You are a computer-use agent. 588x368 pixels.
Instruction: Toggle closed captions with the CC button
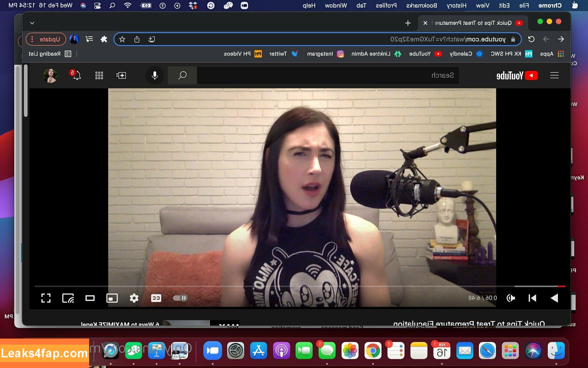tap(156, 298)
